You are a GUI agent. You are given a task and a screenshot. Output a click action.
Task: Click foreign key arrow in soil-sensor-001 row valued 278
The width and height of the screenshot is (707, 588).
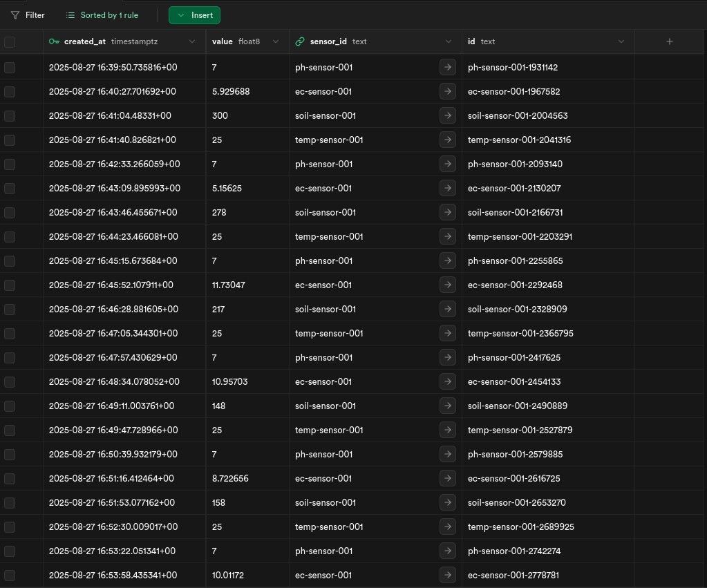coord(447,212)
